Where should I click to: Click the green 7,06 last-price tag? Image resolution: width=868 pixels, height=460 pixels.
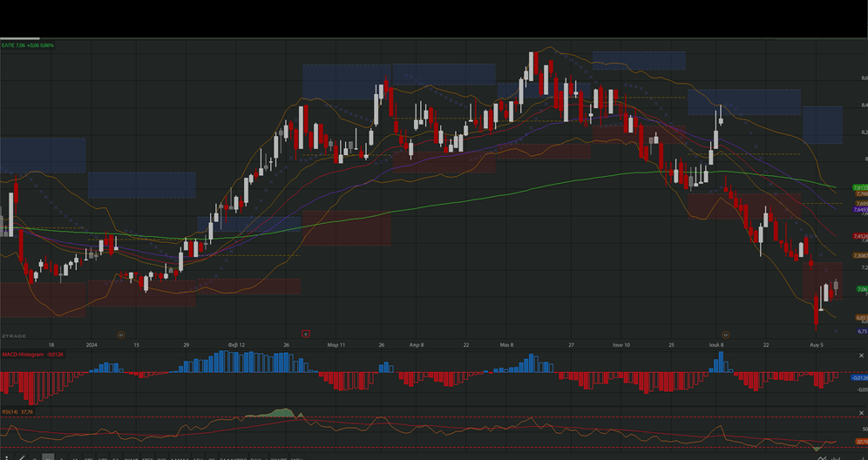(x=862, y=289)
